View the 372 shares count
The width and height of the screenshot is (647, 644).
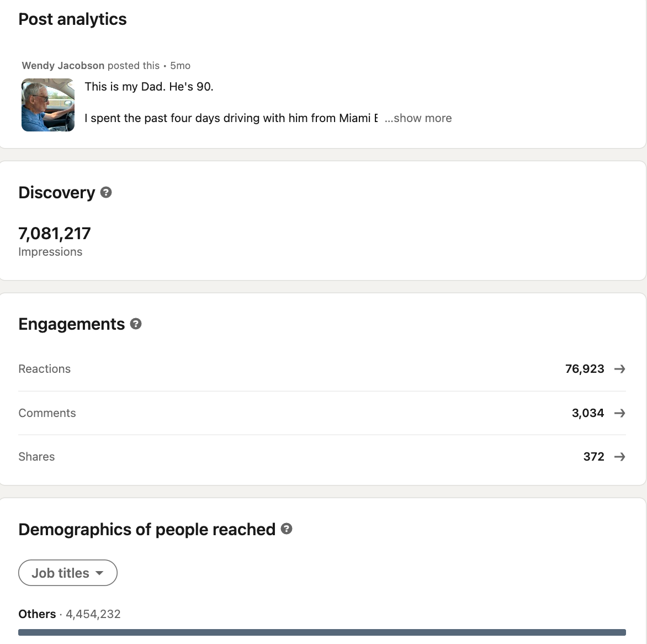click(x=593, y=457)
